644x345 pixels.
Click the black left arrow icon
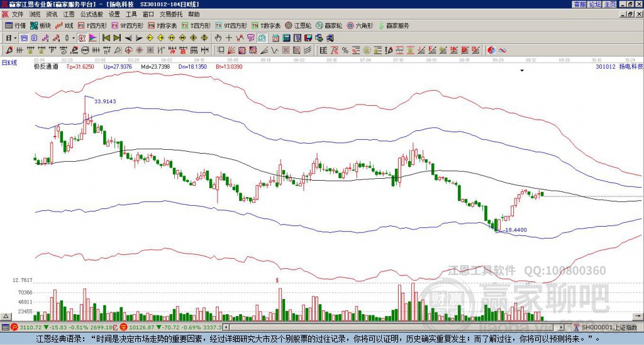tap(128, 38)
